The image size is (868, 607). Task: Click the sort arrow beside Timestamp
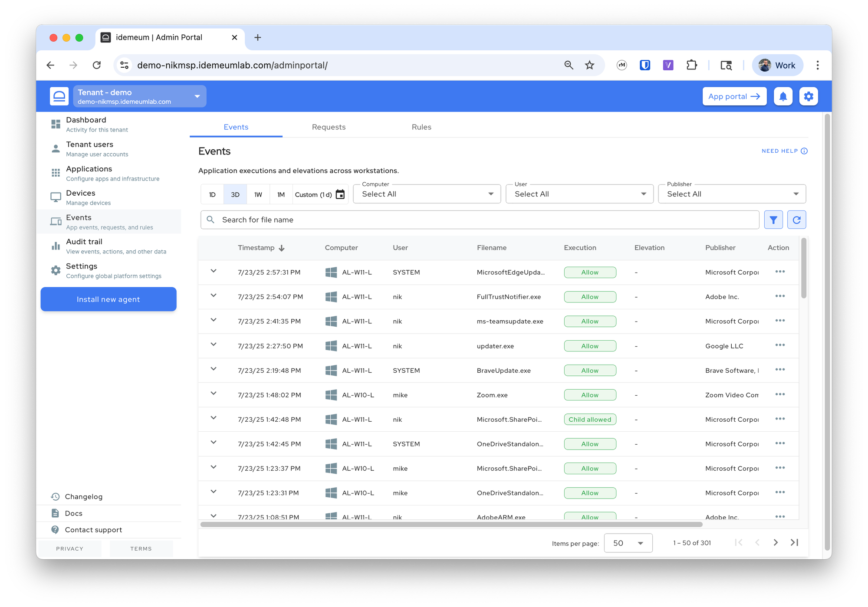point(282,248)
